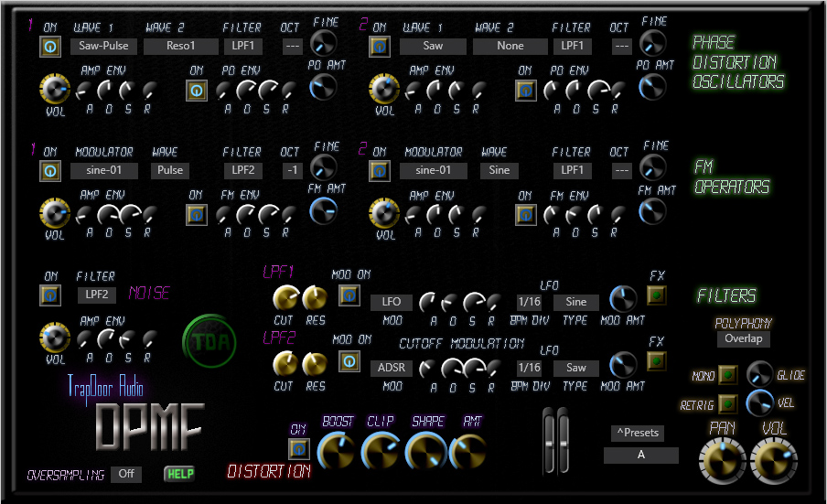Toggle FM operator 2 ON power button

point(380,171)
